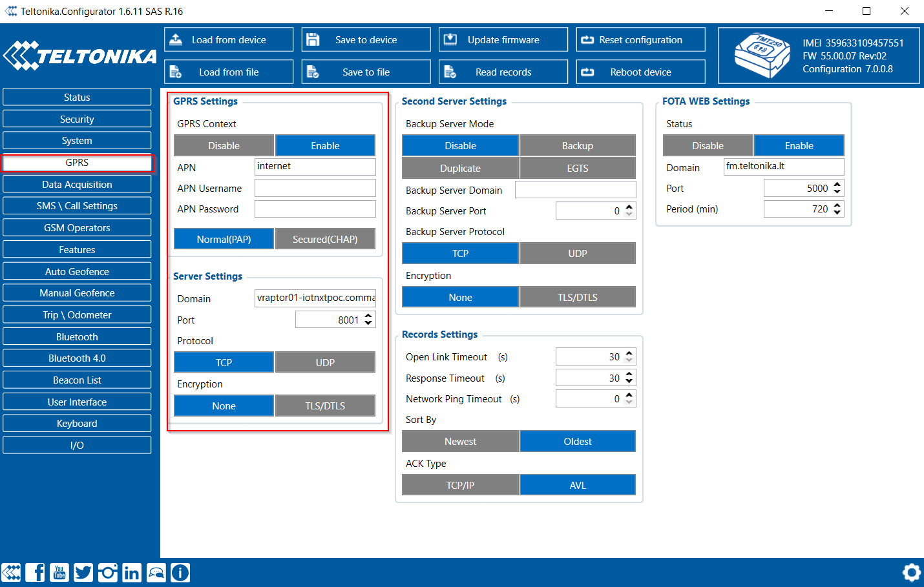Click the Save to file document icon
Screen dimensions: 924x587
pyautogui.click(x=313, y=72)
